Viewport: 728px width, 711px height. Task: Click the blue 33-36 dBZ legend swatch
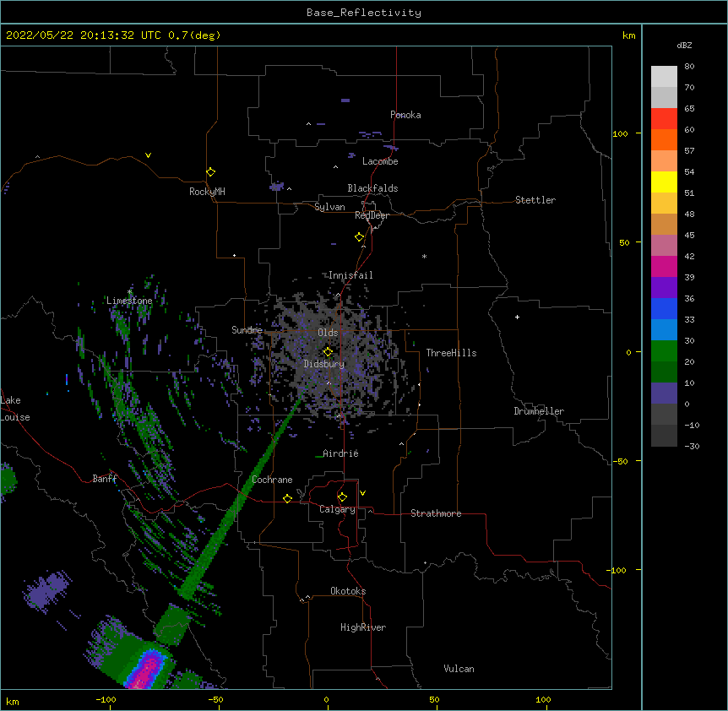tap(664, 309)
